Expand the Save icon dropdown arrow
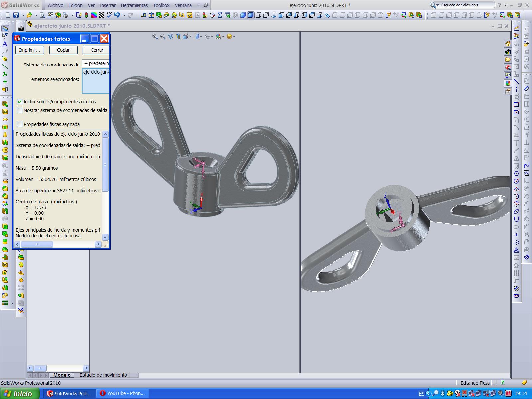This screenshot has width=532, height=399. [x=23, y=15]
